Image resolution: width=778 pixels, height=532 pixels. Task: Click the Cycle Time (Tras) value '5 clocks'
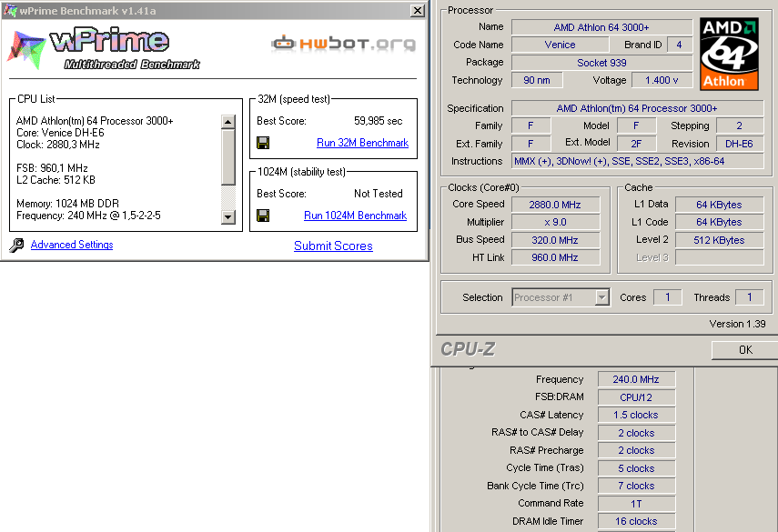636,468
